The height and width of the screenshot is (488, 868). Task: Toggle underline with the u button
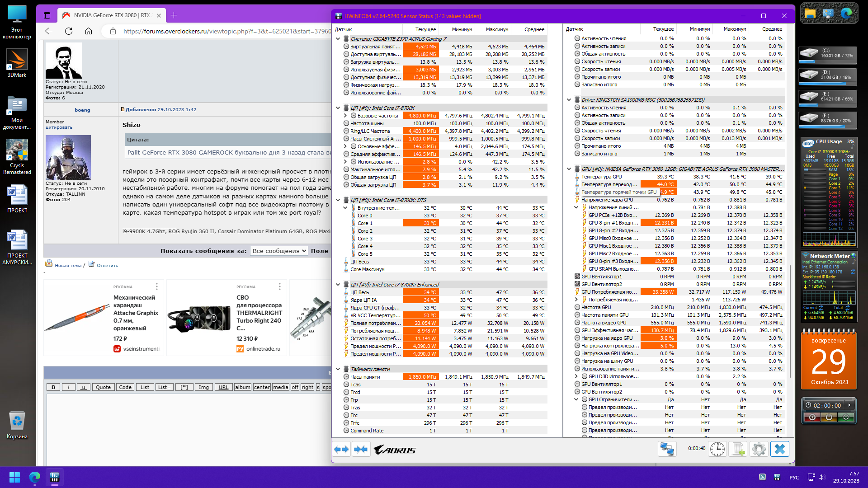(x=83, y=387)
